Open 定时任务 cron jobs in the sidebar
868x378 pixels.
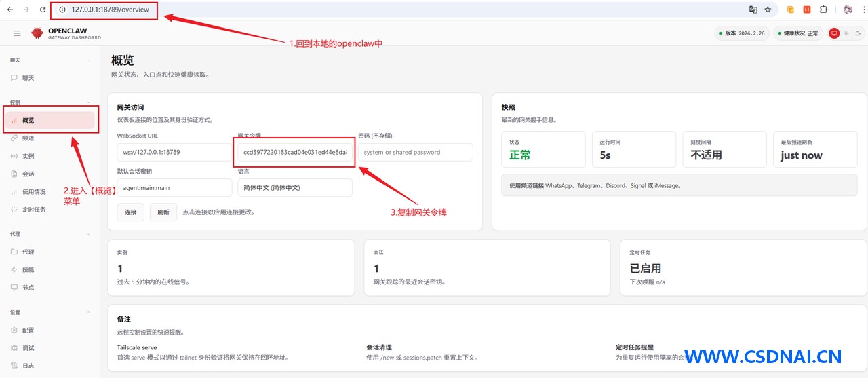pyautogui.click(x=51, y=210)
